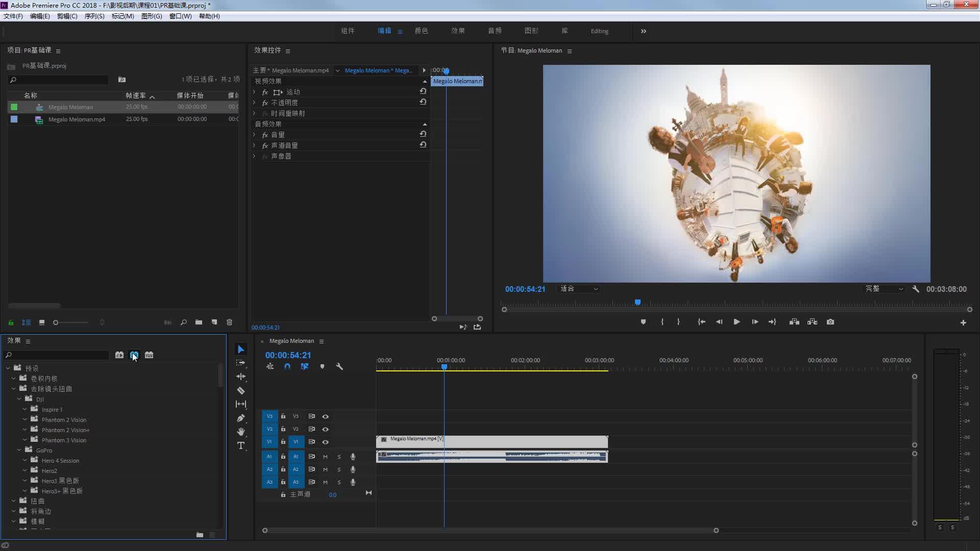Select the Pen tool
The height and width of the screenshot is (551, 980).
241,418
